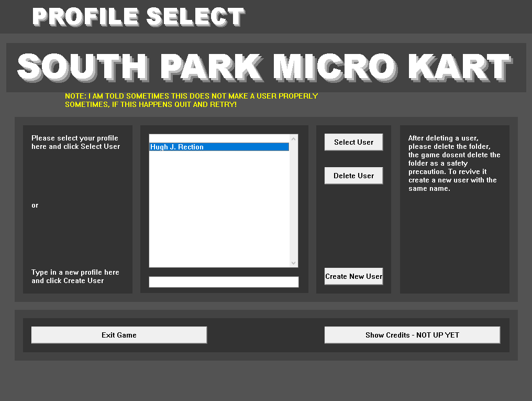Image resolution: width=532 pixels, height=401 pixels.
Task: Open Show Credits - NOT UP YET
Action: tap(412, 335)
